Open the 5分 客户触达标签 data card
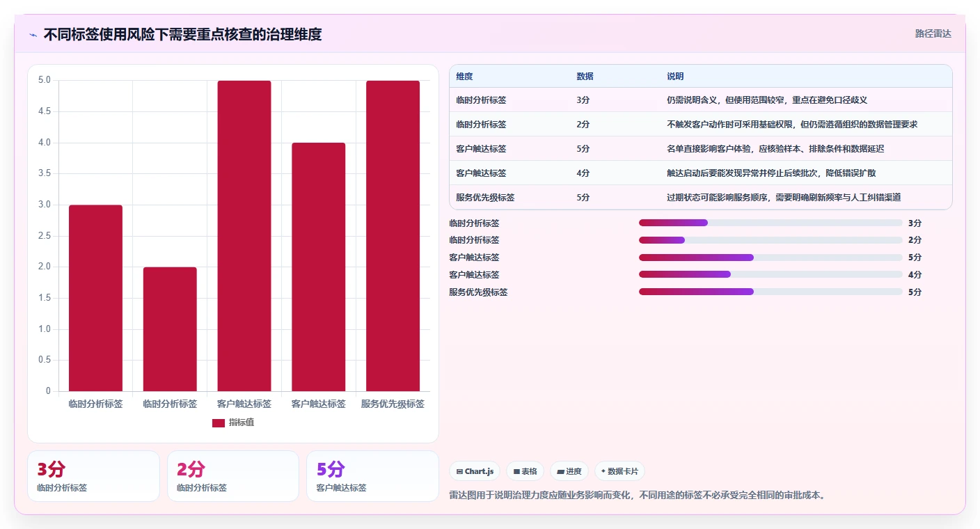The width and height of the screenshot is (980, 529). tap(372, 476)
